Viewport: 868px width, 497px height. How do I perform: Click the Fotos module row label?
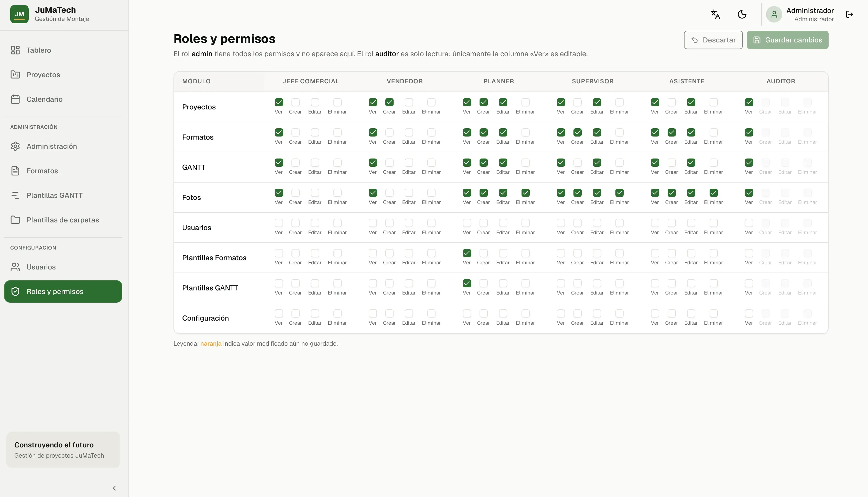[191, 197]
